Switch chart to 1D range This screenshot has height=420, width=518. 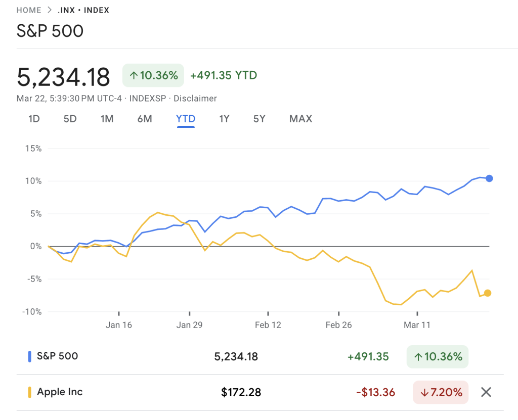click(34, 119)
